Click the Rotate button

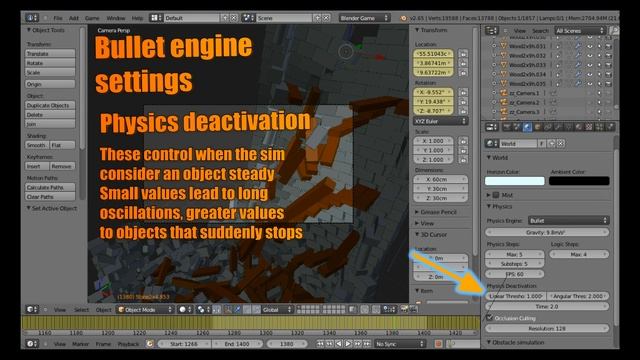[x=50, y=63]
